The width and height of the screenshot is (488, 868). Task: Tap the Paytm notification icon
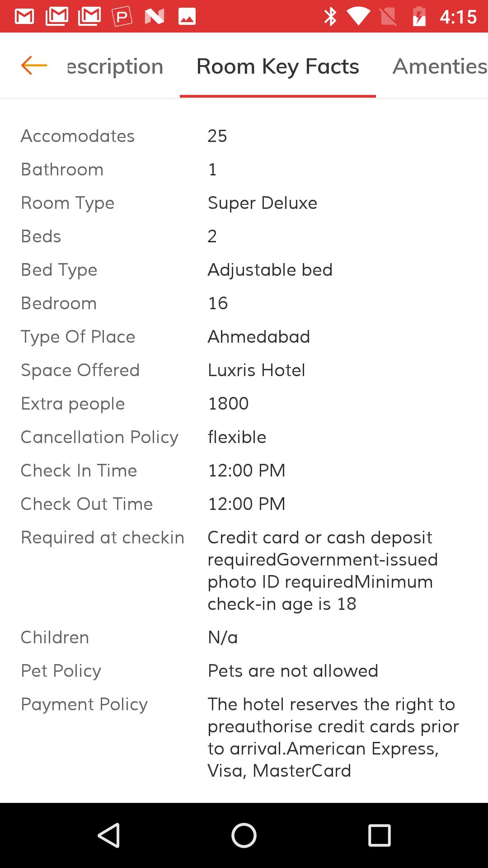[122, 17]
